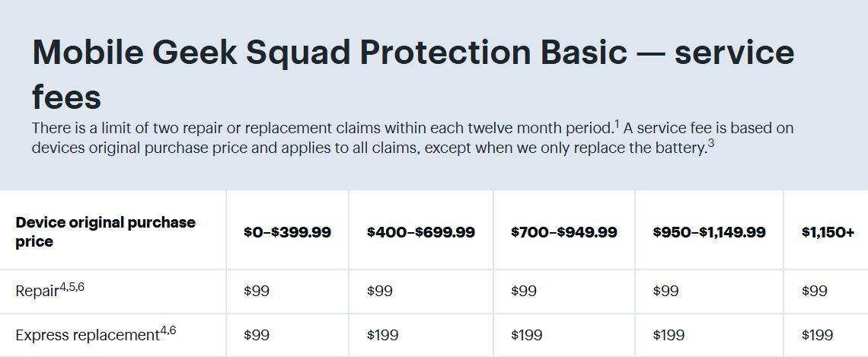Select the Repair fee under $1,150+
Image resolution: width=868 pixels, height=357 pixels.
click(x=814, y=291)
